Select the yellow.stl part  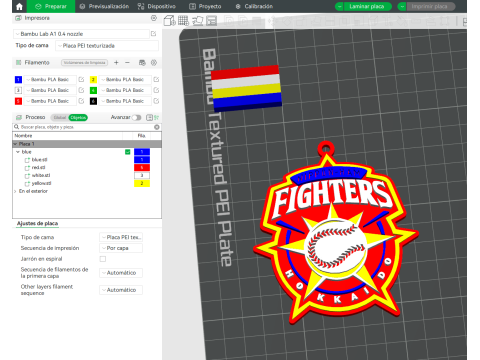[41, 183]
